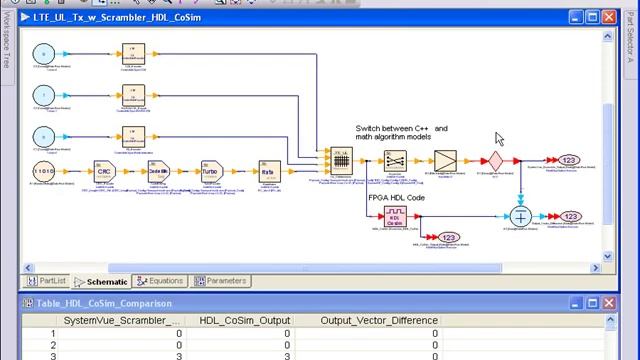Image resolution: width=640 pixels, height=360 pixels.
Task: Select the second-row LW encoder block
Action: [x=133, y=96]
